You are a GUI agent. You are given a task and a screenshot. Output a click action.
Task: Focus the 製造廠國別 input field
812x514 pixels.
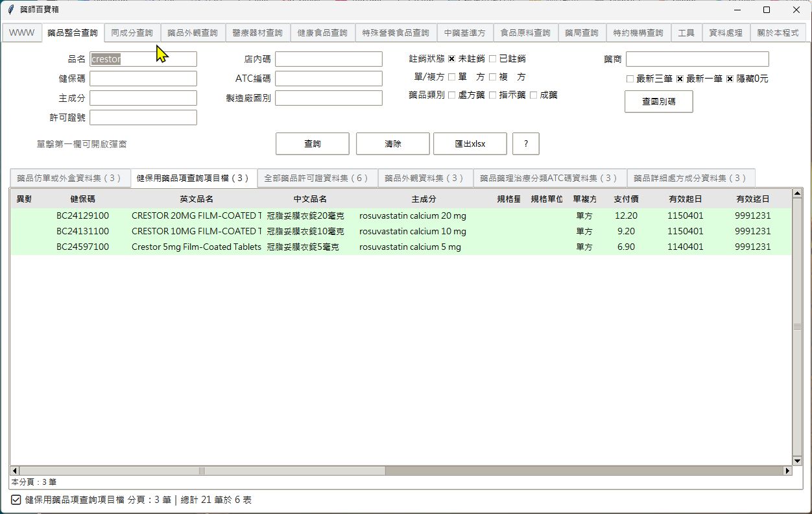[329, 98]
